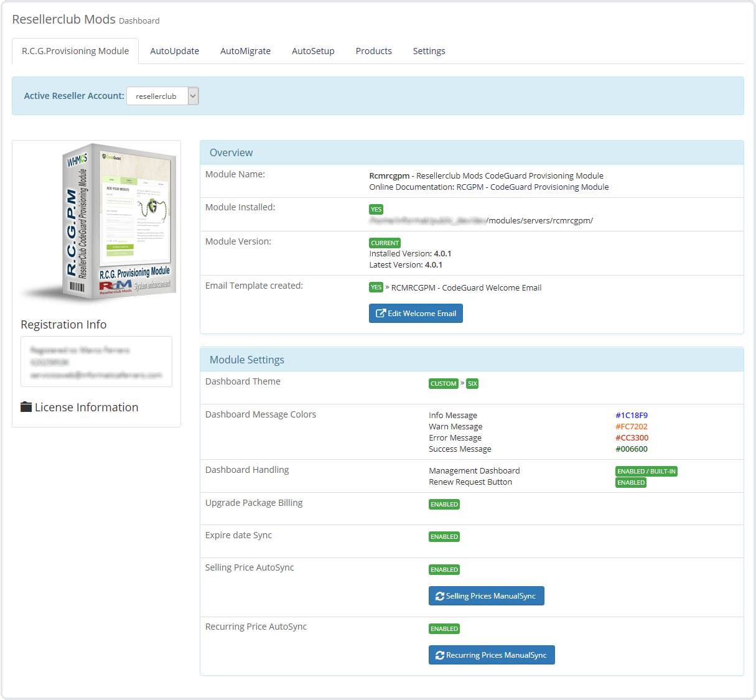The width and height of the screenshot is (756, 700).
Task: Click the SIX theme badge
Action: (472, 384)
